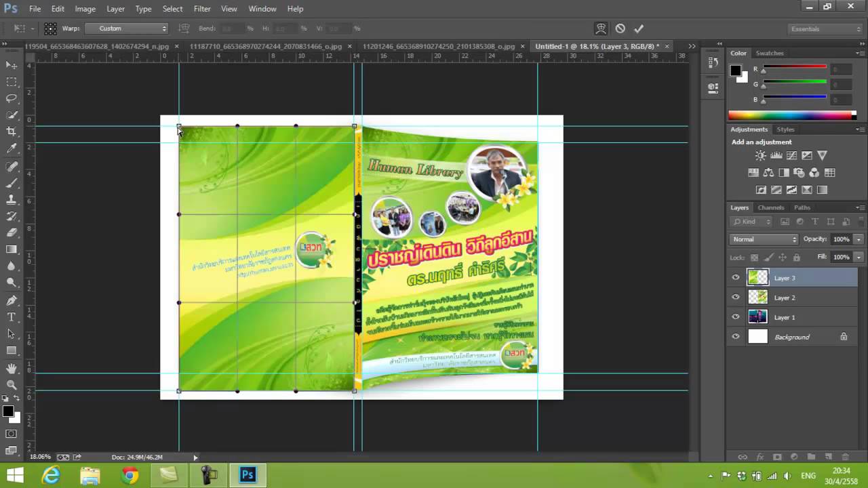Image resolution: width=868 pixels, height=488 pixels.
Task: Open Google Chrome from the taskbar
Action: coord(130,475)
